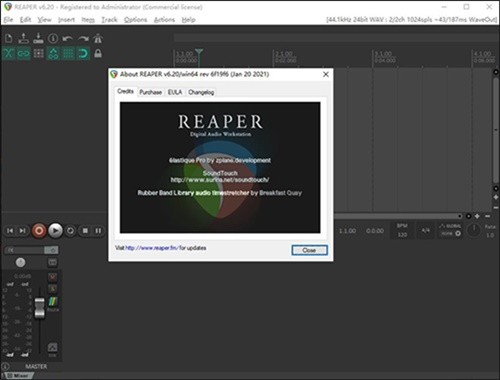Click the master mute button
The image size is (500, 380).
click(52, 277)
